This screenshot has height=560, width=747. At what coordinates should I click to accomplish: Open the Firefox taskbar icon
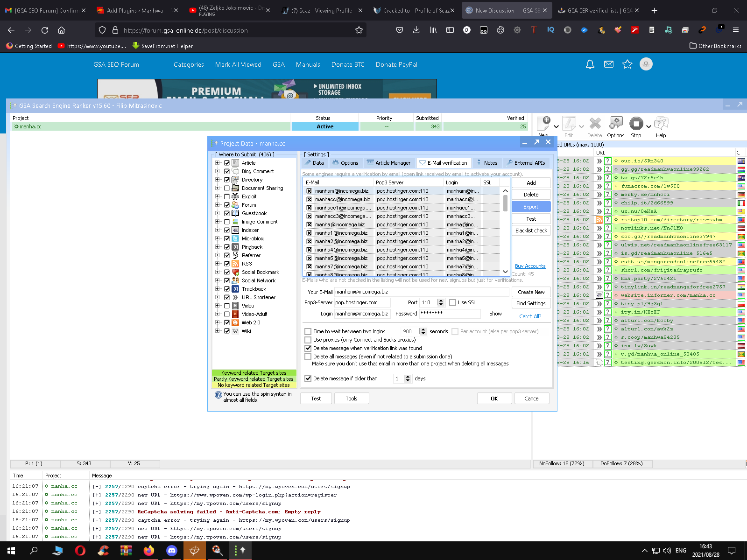tap(149, 551)
